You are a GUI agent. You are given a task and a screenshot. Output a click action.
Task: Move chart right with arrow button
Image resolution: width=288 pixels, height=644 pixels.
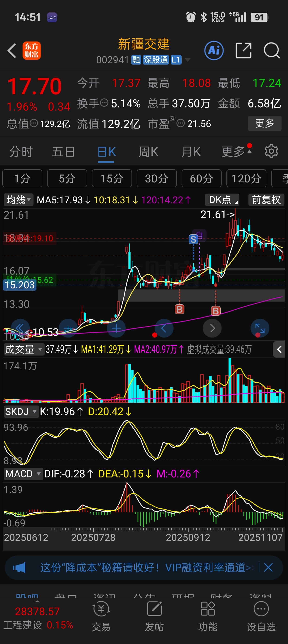pyautogui.click(x=212, y=328)
